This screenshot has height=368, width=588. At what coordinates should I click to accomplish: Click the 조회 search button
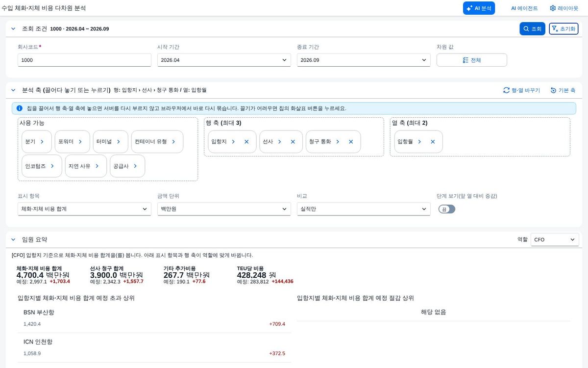(x=532, y=29)
